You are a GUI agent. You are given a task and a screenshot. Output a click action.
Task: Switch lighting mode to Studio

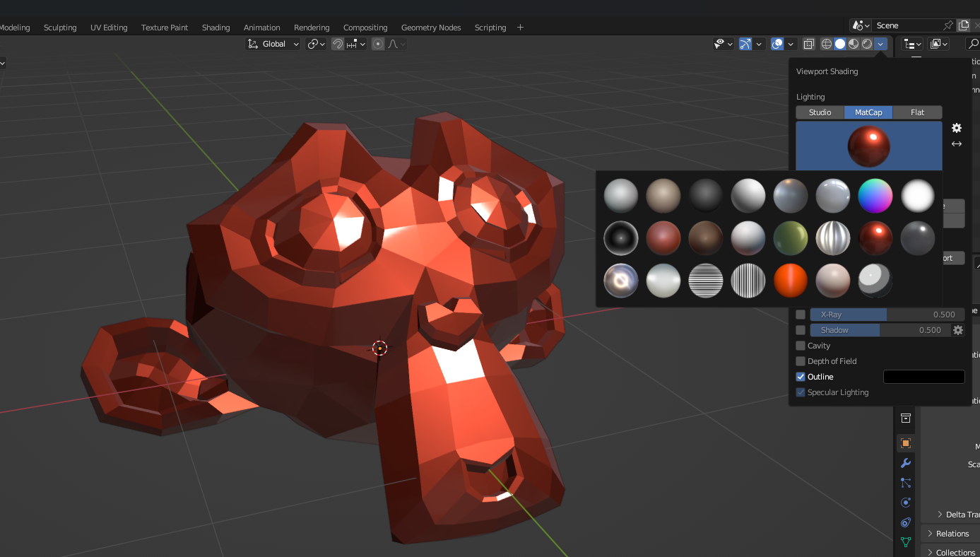[819, 112]
